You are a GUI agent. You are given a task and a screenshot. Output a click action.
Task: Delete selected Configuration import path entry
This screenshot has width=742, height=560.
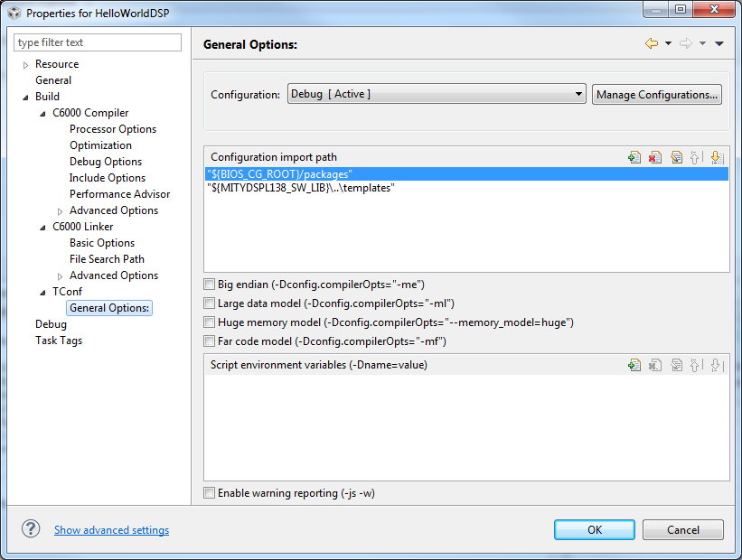tap(655, 157)
